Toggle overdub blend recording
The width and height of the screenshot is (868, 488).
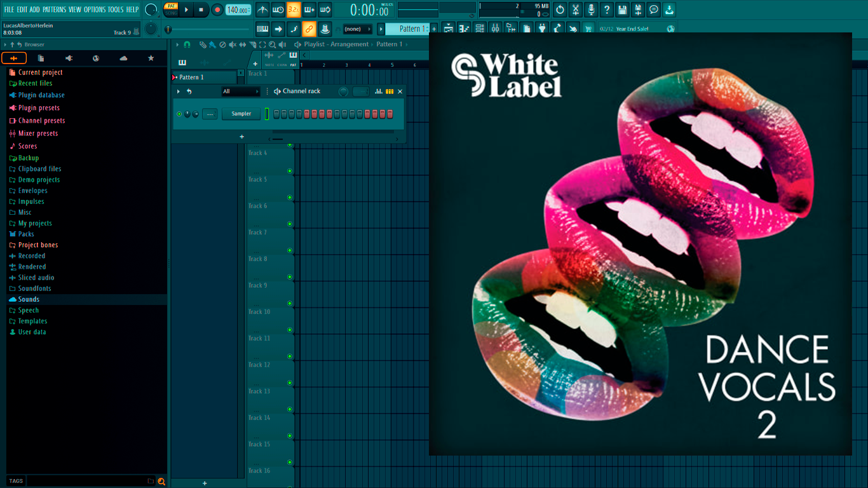[x=309, y=10]
